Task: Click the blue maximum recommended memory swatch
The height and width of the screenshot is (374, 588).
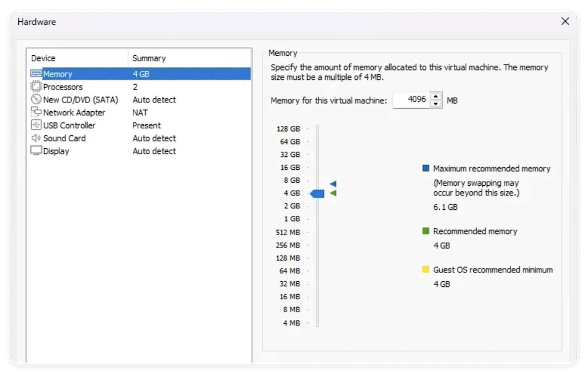Action: pos(425,168)
